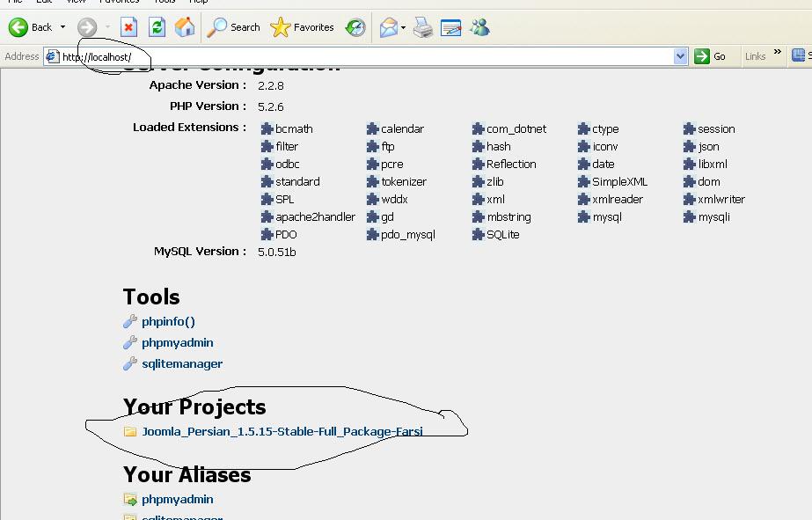Screen dimensions: 812x520
Task: Click the puzzle icon next to pdo_mysql
Action: click(372, 234)
